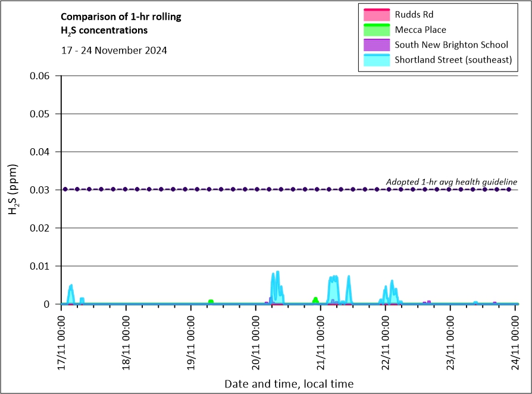Select the South New Brighton School legend text
Viewport: 532px width, 394px height.
coord(451,45)
